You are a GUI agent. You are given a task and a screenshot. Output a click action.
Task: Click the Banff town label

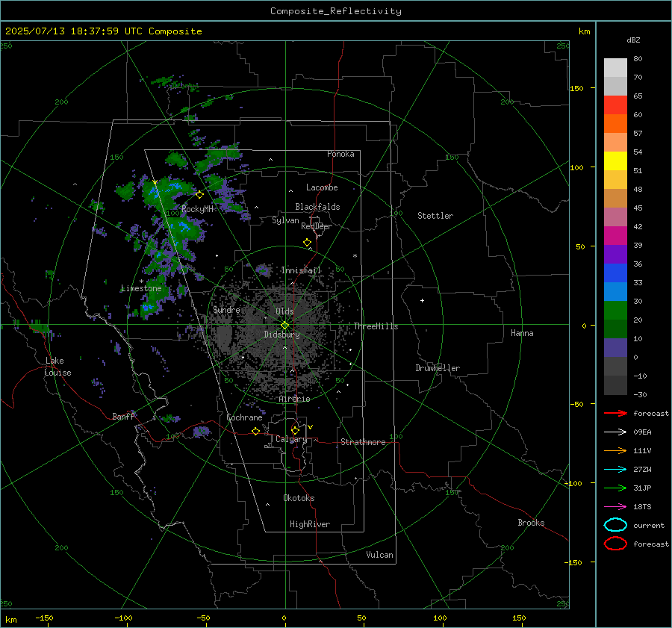coord(123,416)
